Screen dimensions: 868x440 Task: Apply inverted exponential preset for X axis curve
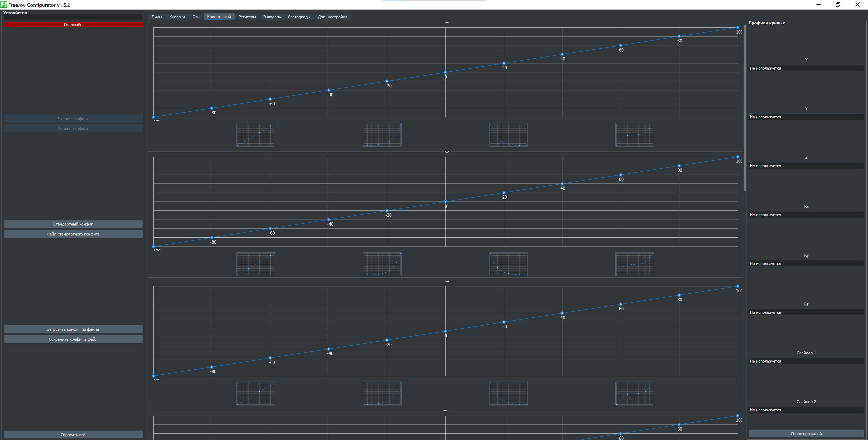pos(508,135)
